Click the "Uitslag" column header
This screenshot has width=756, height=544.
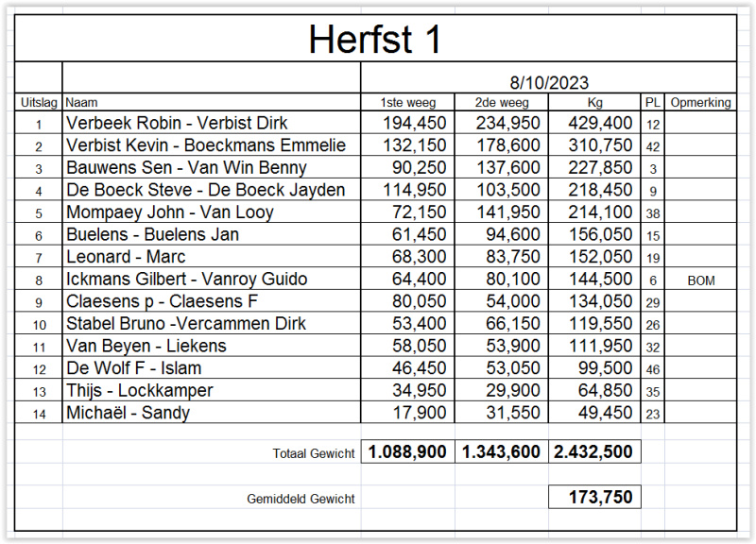click(39, 102)
